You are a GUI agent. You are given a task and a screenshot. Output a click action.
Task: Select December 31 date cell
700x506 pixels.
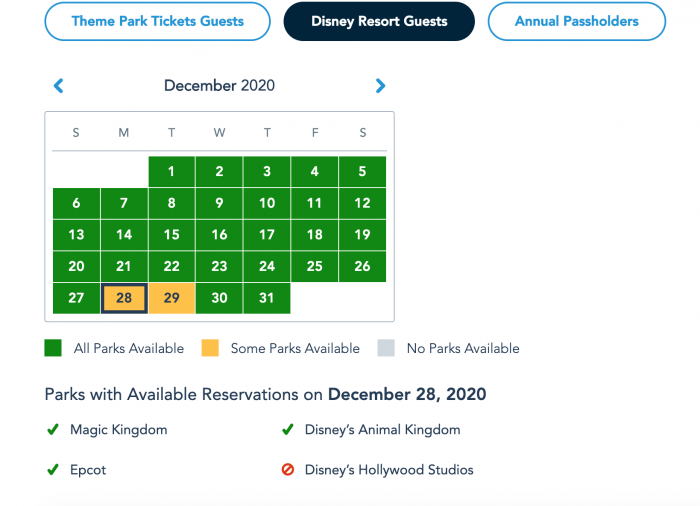click(x=267, y=298)
